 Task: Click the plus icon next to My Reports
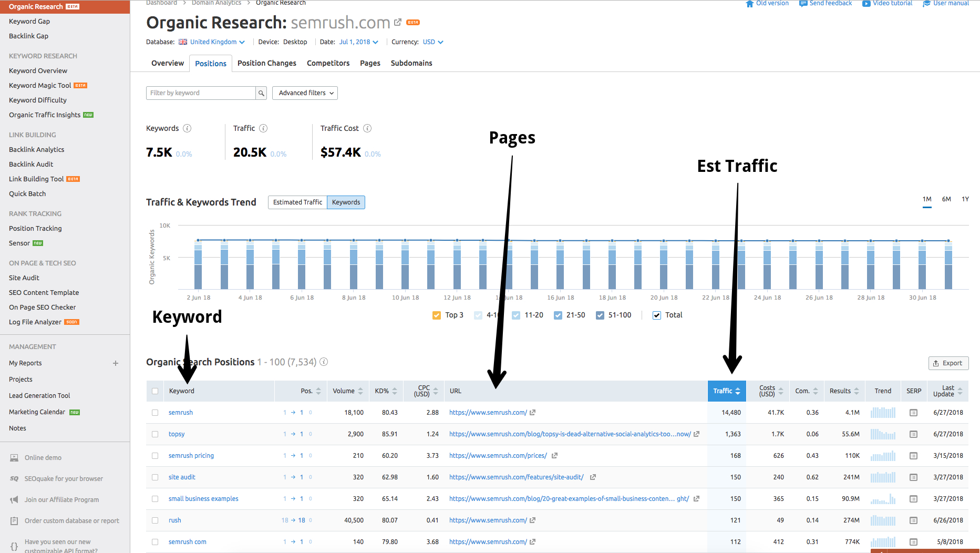tap(116, 363)
